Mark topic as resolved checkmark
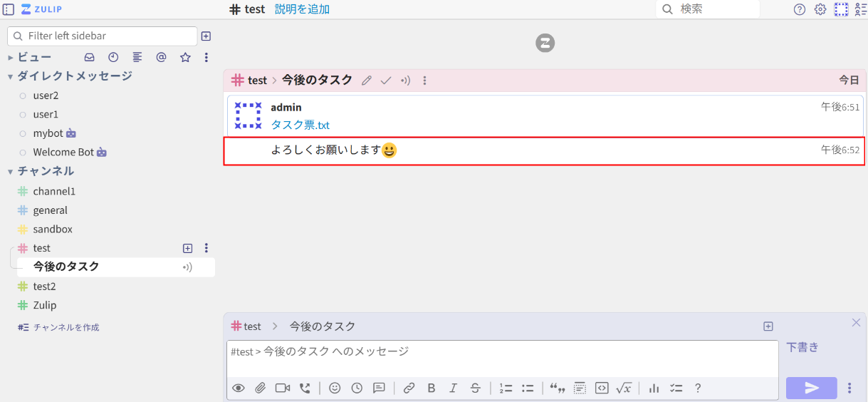The width and height of the screenshot is (868, 402). (x=386, y=81)
